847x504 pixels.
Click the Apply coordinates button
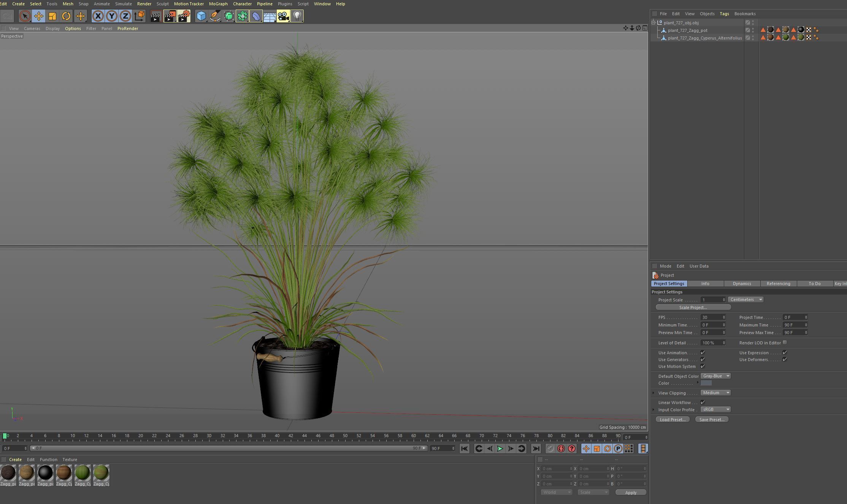631,492
